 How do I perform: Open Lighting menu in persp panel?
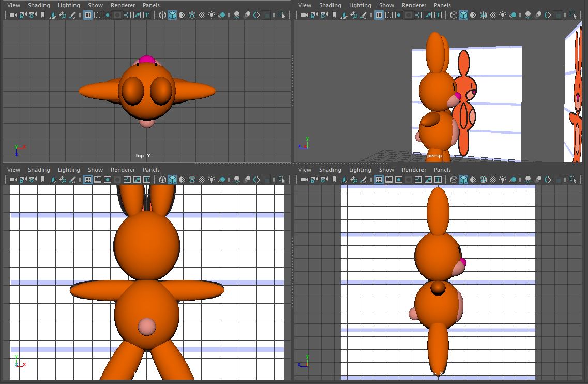(x=360, y=5)
